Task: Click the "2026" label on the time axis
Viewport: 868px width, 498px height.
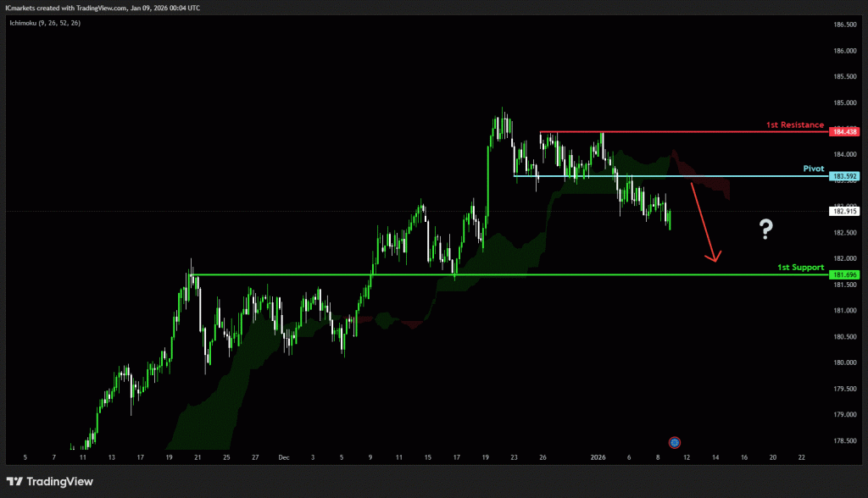Action: (x=599, y=456)
